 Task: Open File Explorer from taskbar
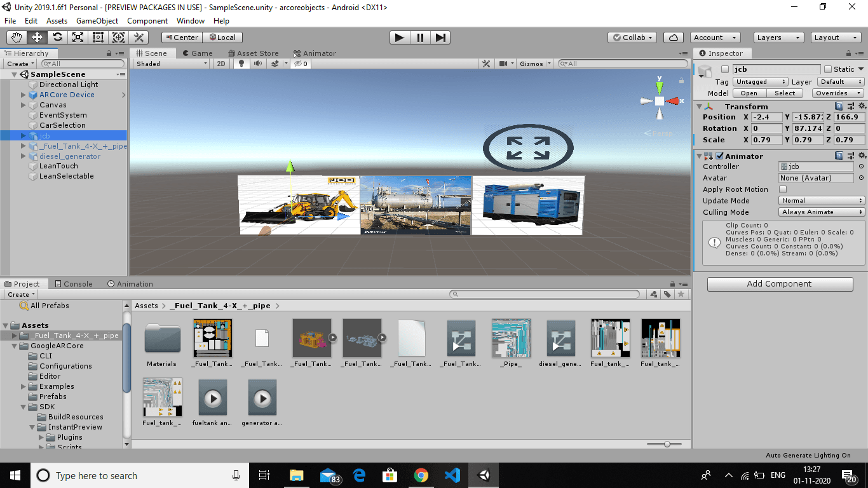click(x=296, y=475)
